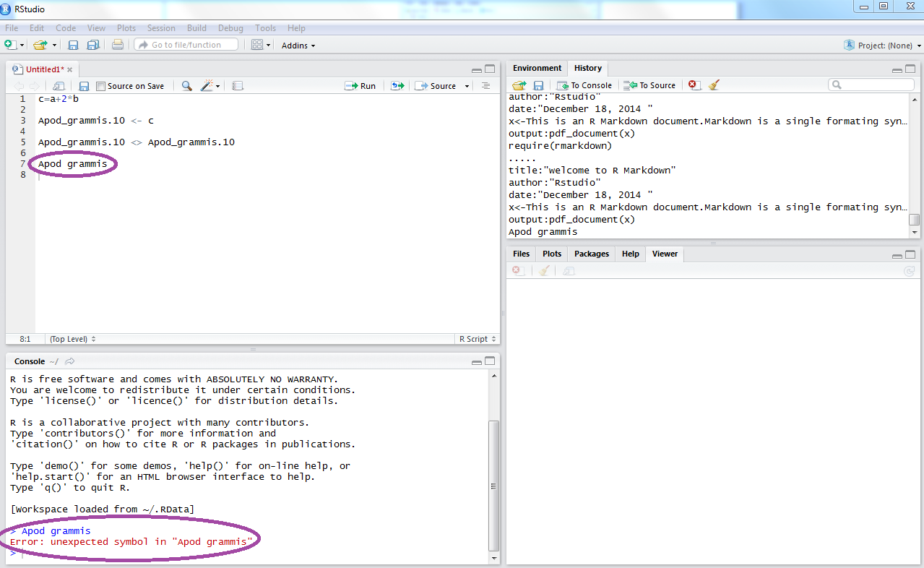This screenshot has height=568, width=924.
Task: Maximize the source editor pane
Action: click(x=490, y=69)
